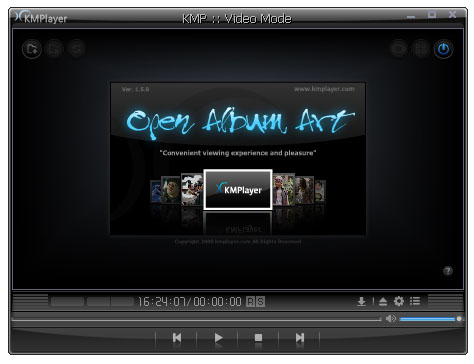Viewport: 474px width, 364px height.
Task: Click the blue power button icon
Action: [x=443, y=49]
